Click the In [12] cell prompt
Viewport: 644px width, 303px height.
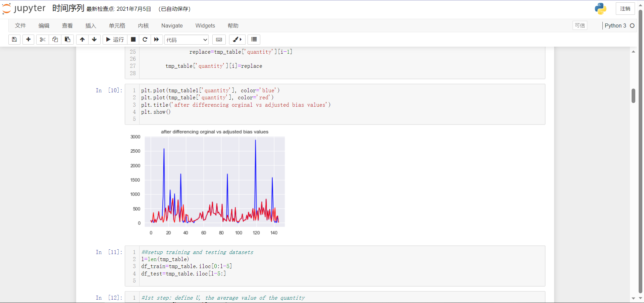pos(109,298)
